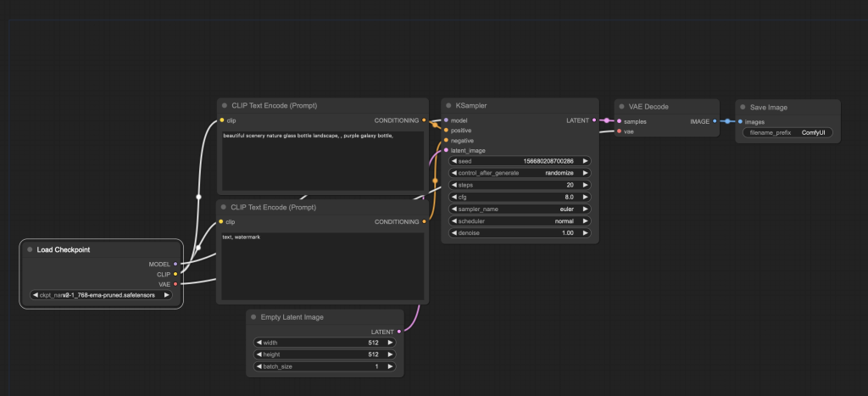Viewport: 868px width, 396px height.
Task: Open the sampler_name dropdown showing euler
Action: pos(519,209)
